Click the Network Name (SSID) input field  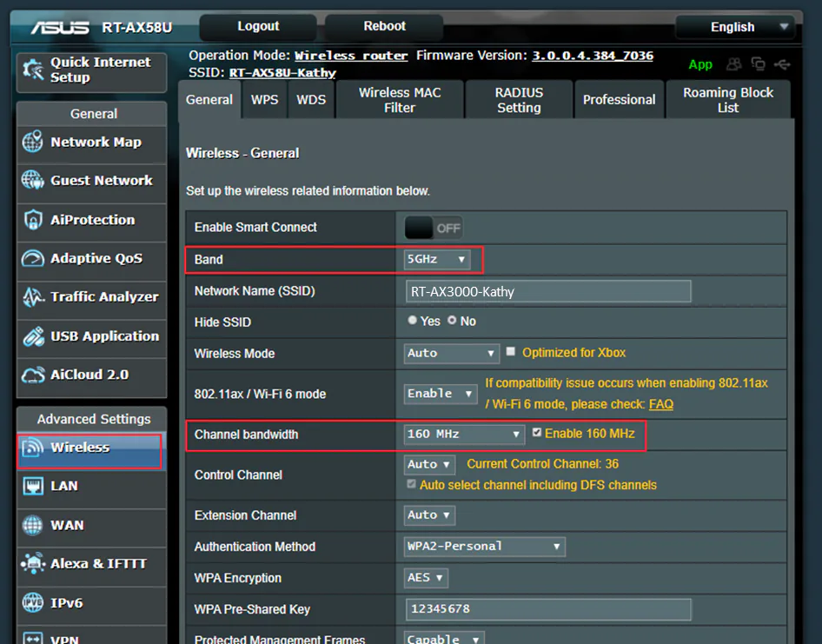[548, 291]
